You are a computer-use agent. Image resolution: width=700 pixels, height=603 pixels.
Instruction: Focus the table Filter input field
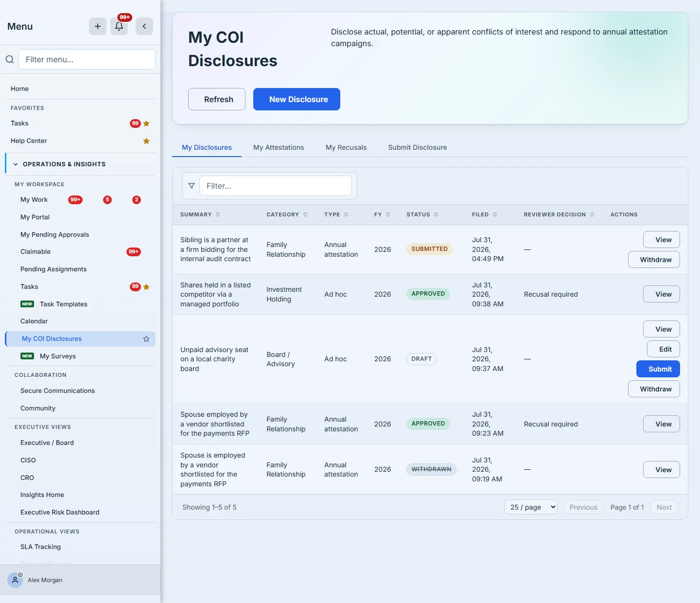(276, 186)
